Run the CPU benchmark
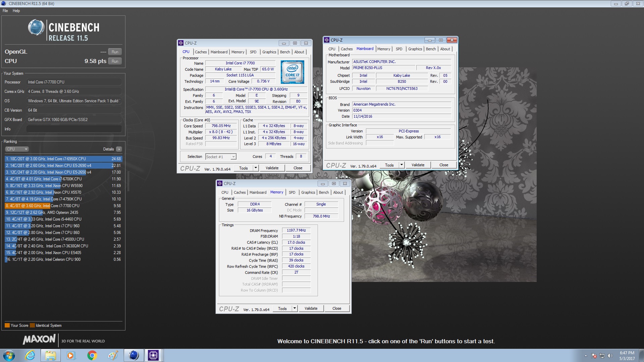The image size is (644, 362). [x=115, y=61]
